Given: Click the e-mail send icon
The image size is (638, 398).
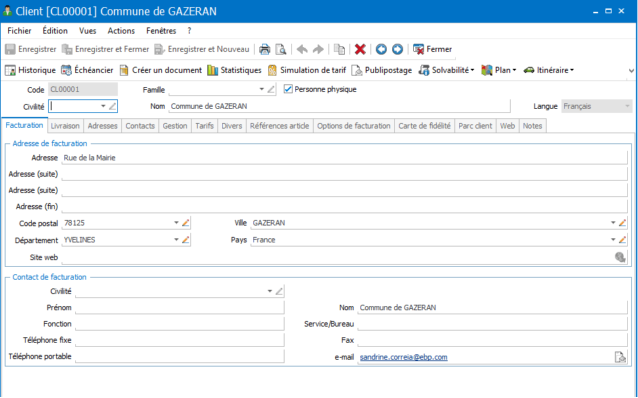Looking at the screenshot, I should (x=620, y=357).
